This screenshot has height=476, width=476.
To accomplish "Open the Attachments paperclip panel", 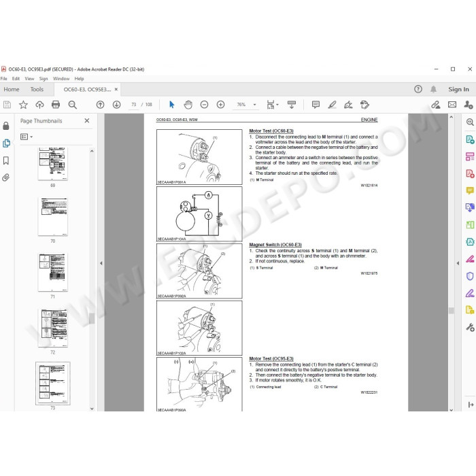I will click(6, 177).
